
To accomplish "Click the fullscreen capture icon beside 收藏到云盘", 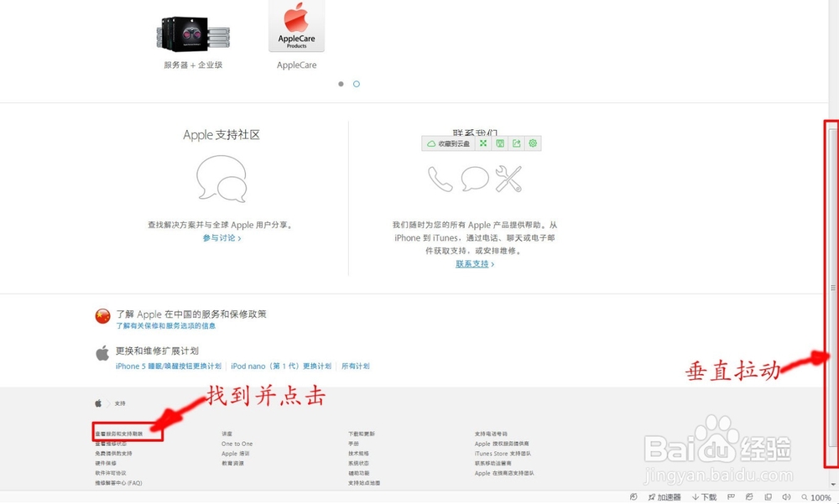I will [x=485, y=143].
